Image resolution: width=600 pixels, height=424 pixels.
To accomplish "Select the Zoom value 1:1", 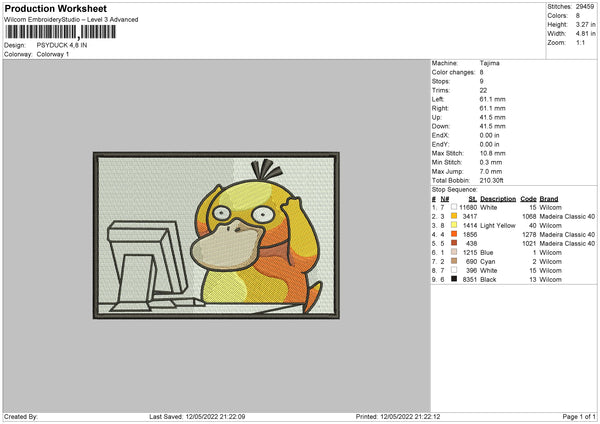I will pyautogui.click(x=580, y=42).
